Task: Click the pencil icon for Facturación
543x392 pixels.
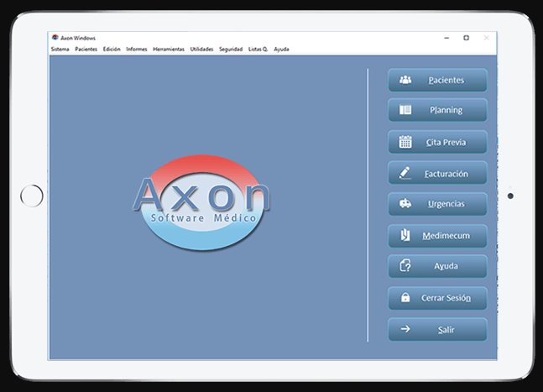Action: click(405, 173)
